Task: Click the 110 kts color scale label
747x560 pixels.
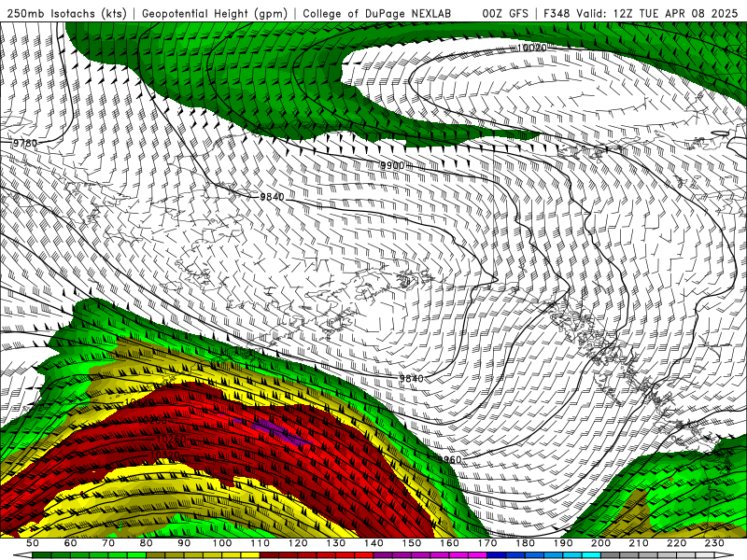Action: click(x=260, y=543)
